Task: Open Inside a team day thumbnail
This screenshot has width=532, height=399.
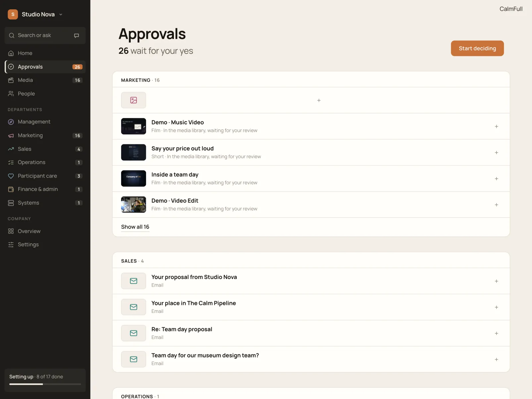Action: click(133, 179)
